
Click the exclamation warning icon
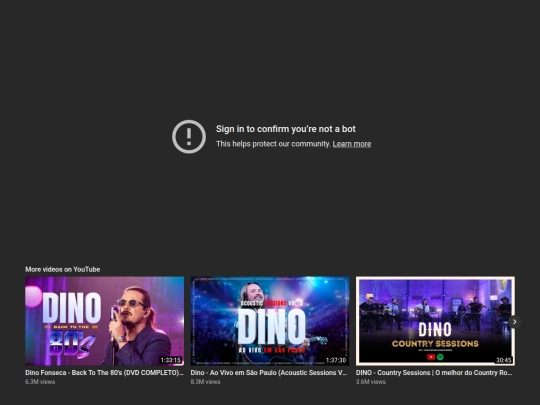coord(189,137)
